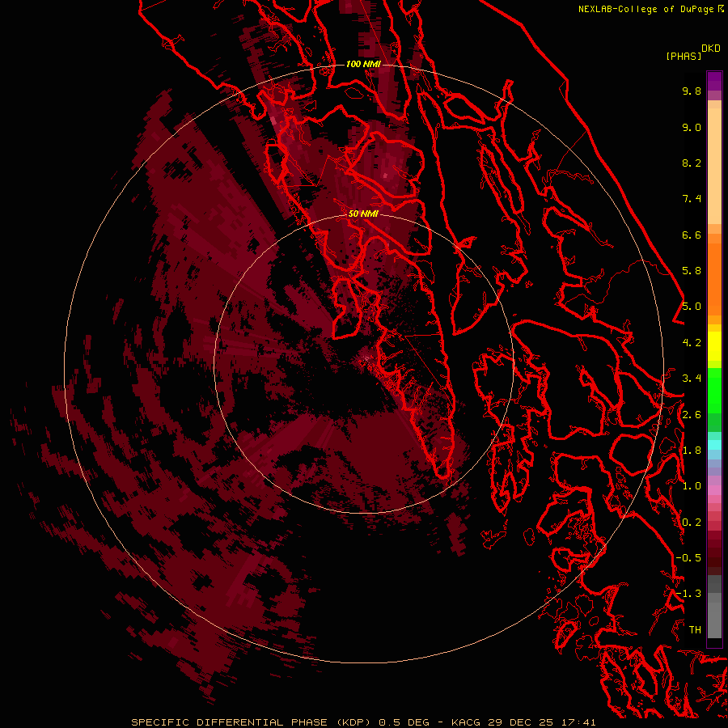Click the 2.6 value on the scale
The height and width of the screenshot is (728, 728).
click(692, 415)
